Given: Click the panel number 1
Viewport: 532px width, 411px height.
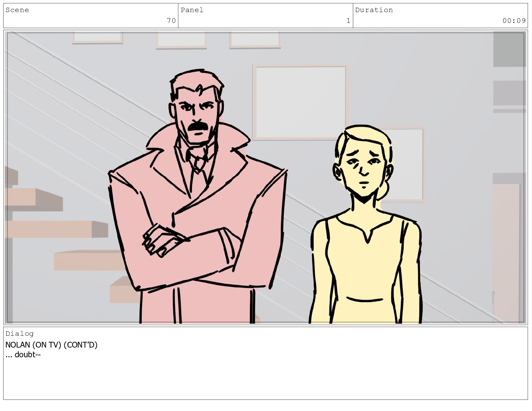Looking at the screenshot, I should tap(348, 21).
